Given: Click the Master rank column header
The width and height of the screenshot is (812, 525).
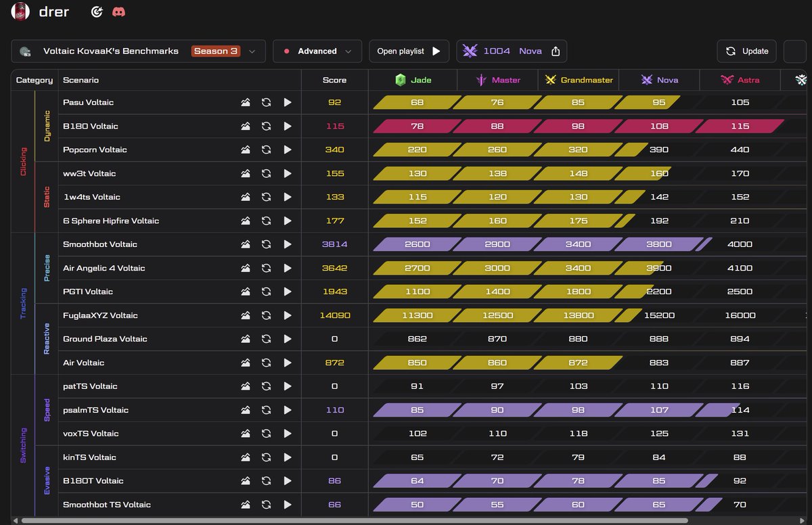Looking at the screenshot, I should [x=498, y=80].
